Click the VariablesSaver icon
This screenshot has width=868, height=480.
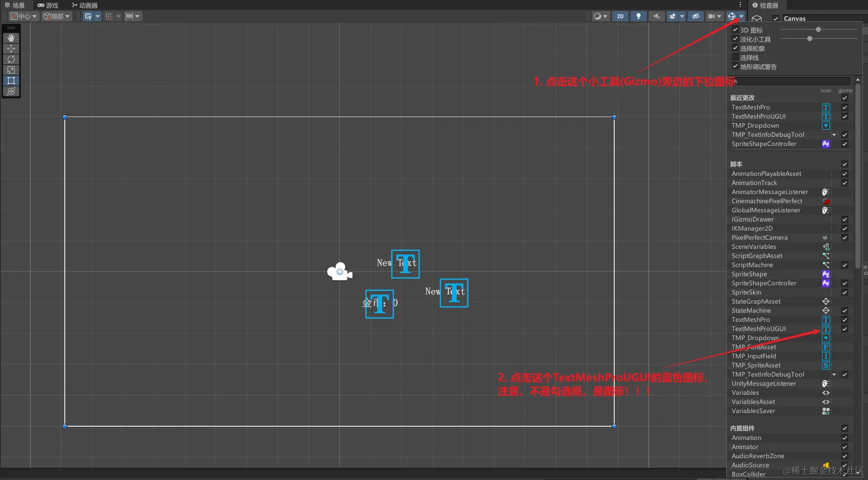[x=826, y=411]
